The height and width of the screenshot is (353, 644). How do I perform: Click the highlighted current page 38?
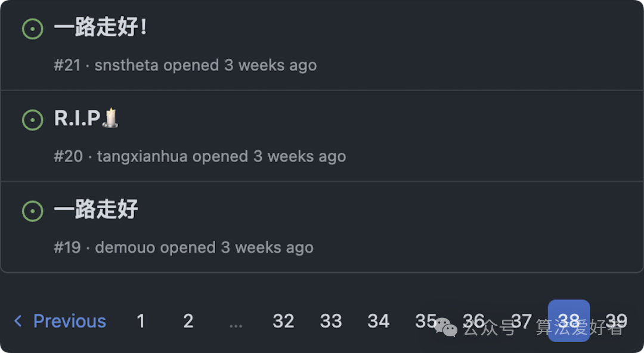[x=569, y=320]
